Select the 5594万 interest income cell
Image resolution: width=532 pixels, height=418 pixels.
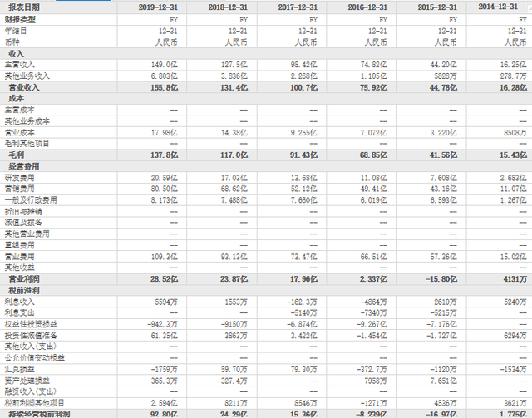(166, 302)
